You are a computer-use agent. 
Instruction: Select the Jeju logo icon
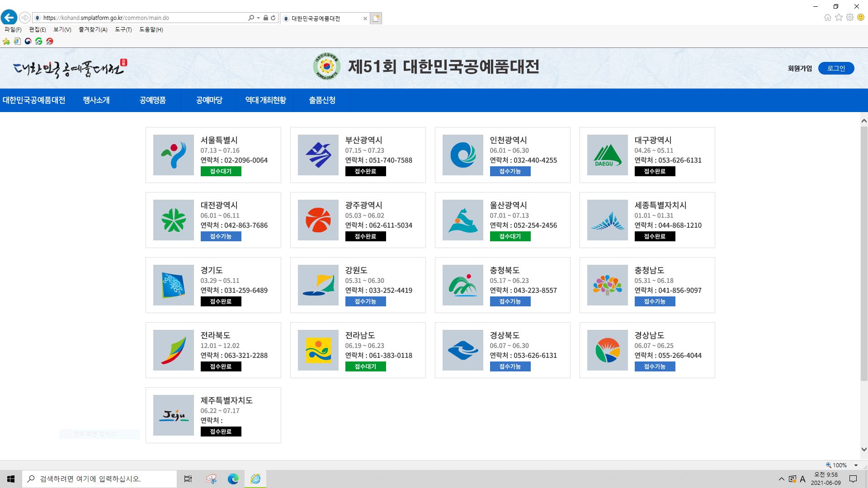(174, 415)
